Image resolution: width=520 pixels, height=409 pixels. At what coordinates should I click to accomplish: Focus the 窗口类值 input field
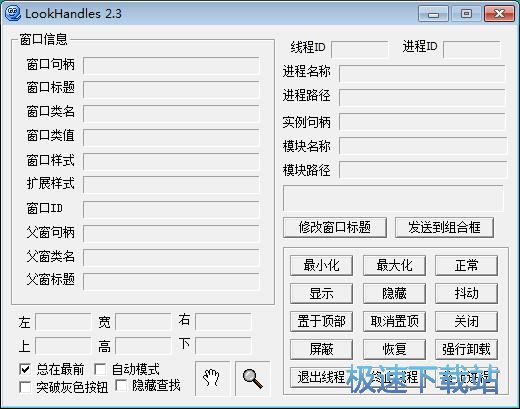(x=171, y=137)
